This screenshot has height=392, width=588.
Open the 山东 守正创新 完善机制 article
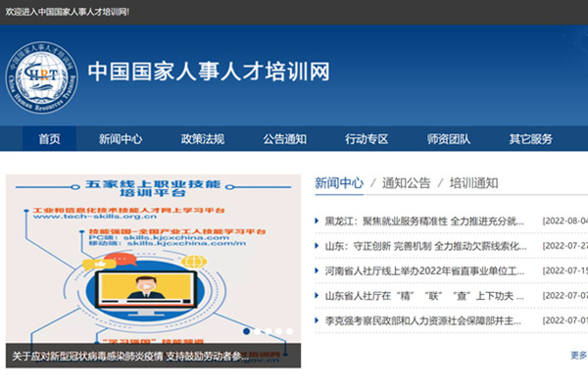[x=425, y=246]
